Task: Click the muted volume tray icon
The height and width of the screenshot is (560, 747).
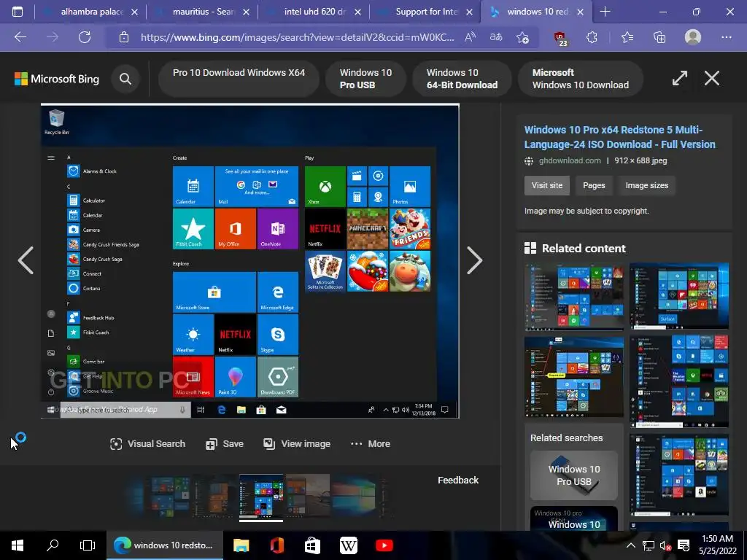Action: click(665, 545)
